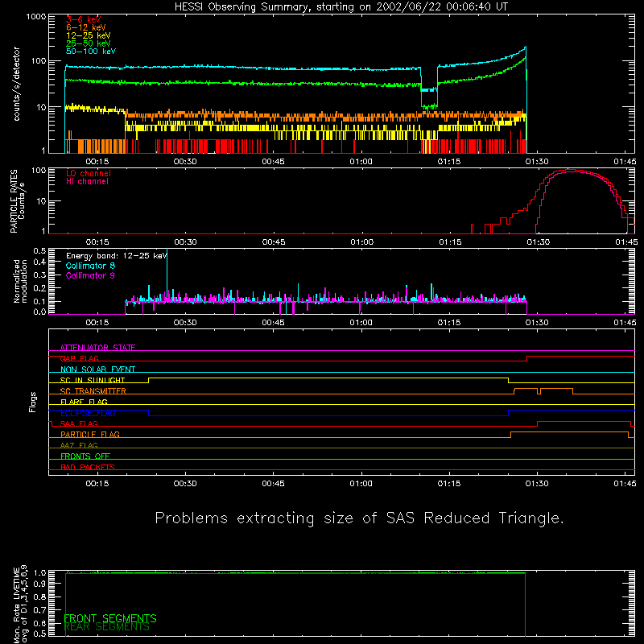This screenshot has width=644, height=644.
Task: Click the Energy band: 12-25 keV label
Action: (117, 256)
